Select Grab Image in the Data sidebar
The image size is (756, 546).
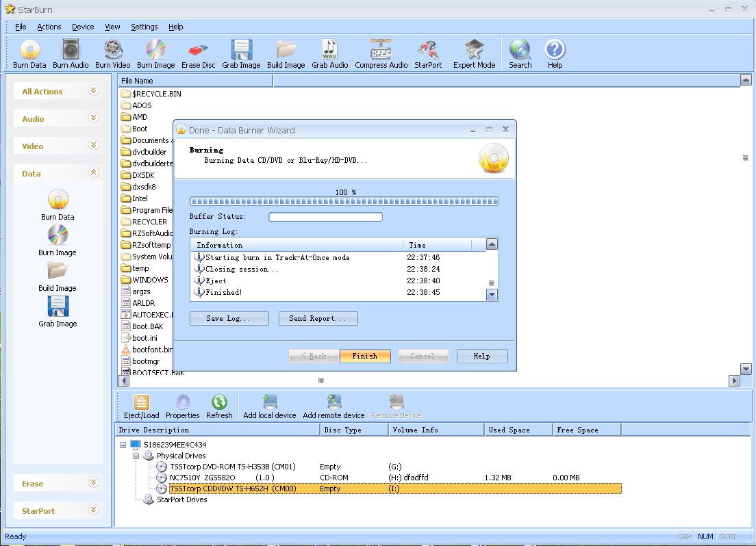coord(58,312)
